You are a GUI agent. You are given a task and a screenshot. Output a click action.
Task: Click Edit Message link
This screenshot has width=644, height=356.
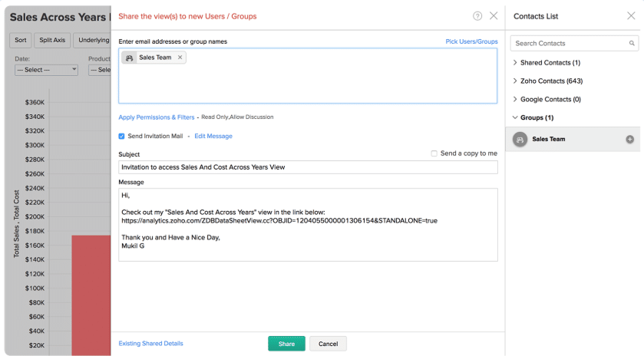point(213,136)
